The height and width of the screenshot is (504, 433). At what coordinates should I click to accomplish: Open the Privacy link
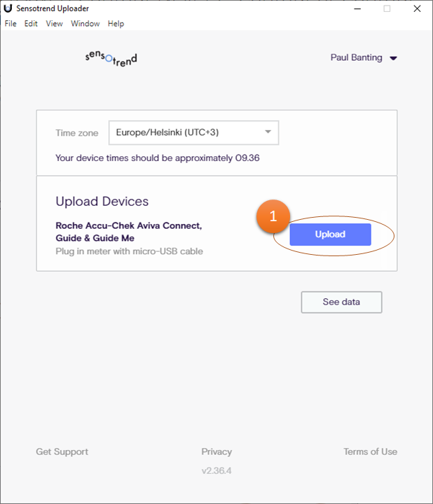click(216, 451)
